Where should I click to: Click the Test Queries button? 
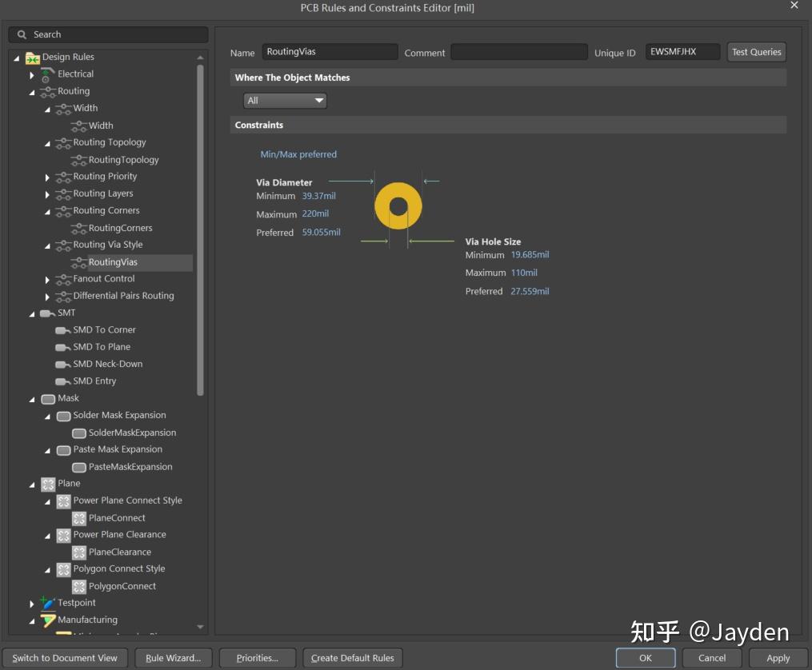point(756,52)
